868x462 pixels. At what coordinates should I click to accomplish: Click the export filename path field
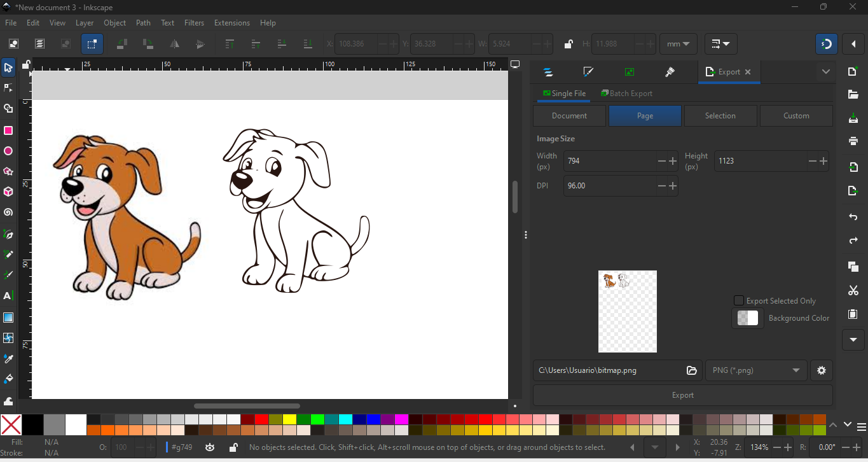pyautogui.click(x=607, y=370)
